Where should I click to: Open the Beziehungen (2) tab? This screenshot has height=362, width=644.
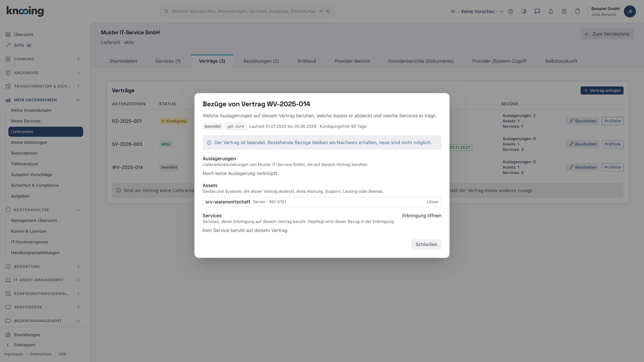[x=261, y=61]
